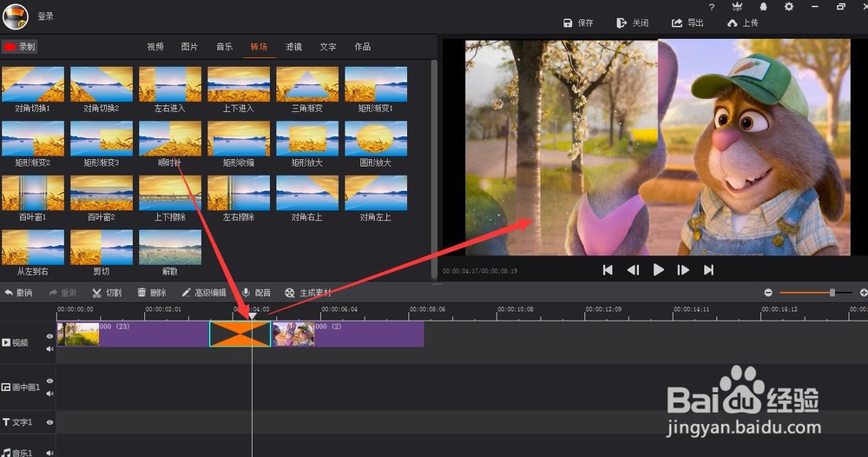Adjust the timeline zoom slider handle
The image size is (868, 457).
(x=832, y=293)
